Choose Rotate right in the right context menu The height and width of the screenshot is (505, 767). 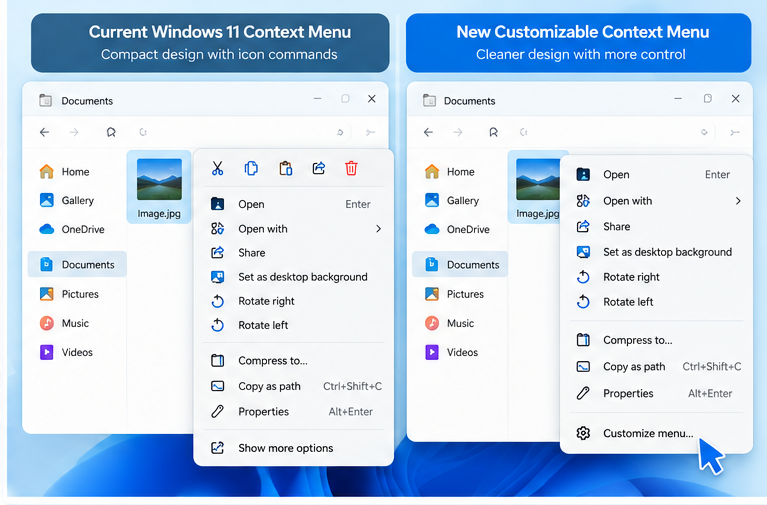click(656, 277)
